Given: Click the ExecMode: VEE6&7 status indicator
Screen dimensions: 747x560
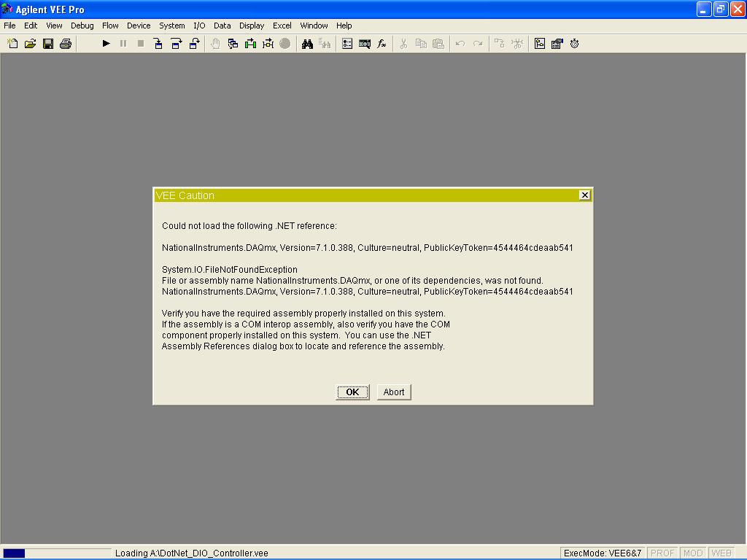Looking at the screenshot, I should (x=603, y=553).
